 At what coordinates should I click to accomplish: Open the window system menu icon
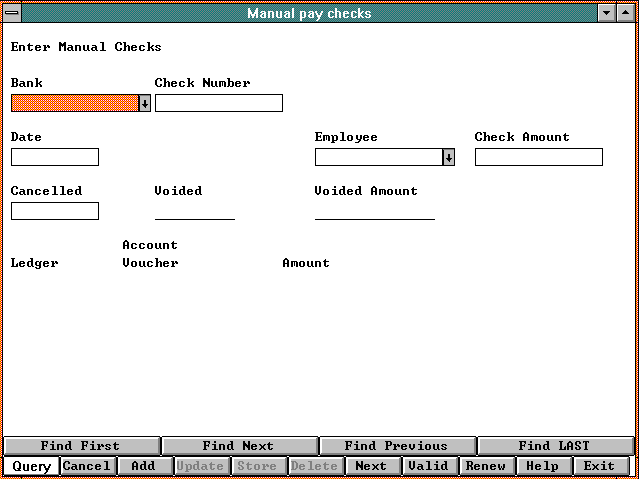pos(13,13)
